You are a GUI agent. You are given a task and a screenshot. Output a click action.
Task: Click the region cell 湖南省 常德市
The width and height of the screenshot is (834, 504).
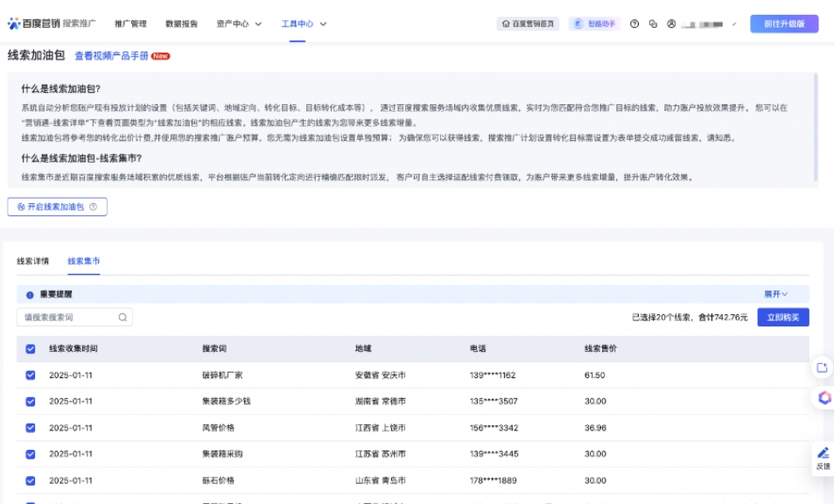tap(381, 402)
